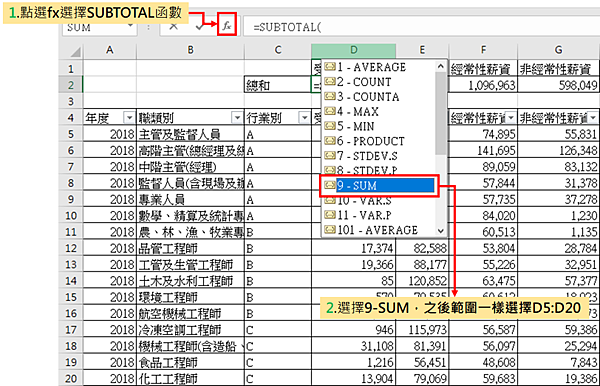This screenshot has width=600, height=386.
Task: Click cell with value 17,374
Action: tap(354, 248)
